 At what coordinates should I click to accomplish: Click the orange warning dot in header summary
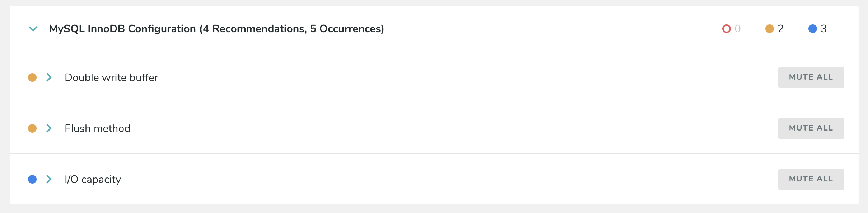point(769,29)
